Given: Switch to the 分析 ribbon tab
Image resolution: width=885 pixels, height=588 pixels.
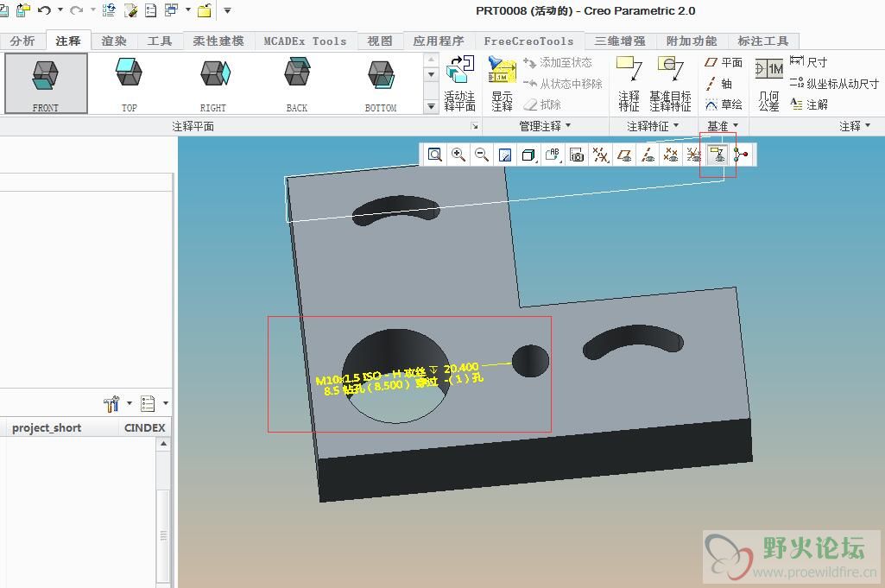Looking at the screenshot, I should click(22, 41).
